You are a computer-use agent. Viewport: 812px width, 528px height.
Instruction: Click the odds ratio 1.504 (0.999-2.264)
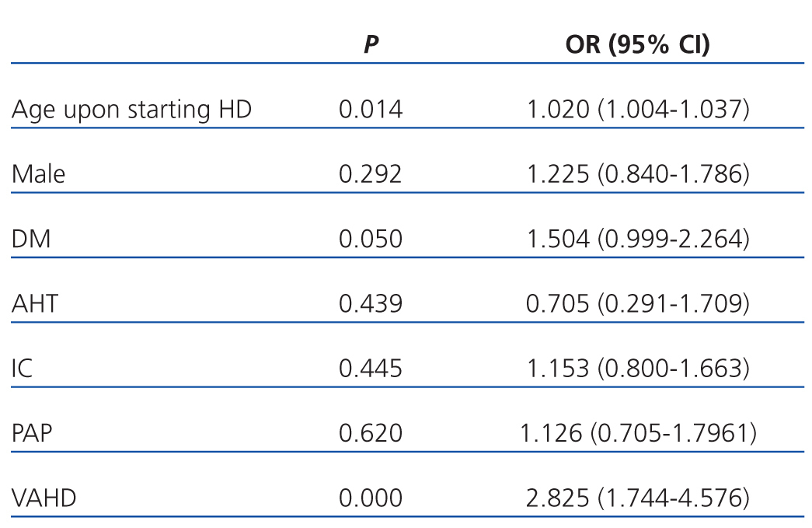point(638,239)
